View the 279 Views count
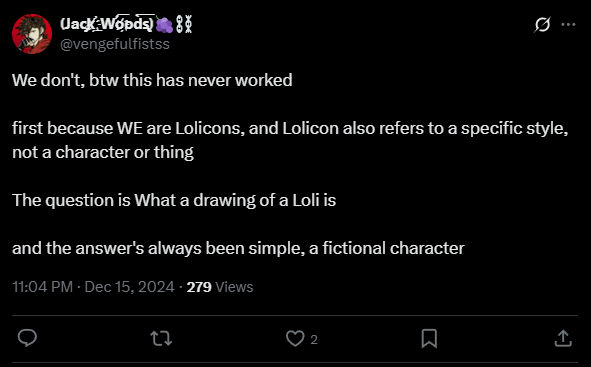This screenshot has height=367, width=591. click(x=220, y=287)
